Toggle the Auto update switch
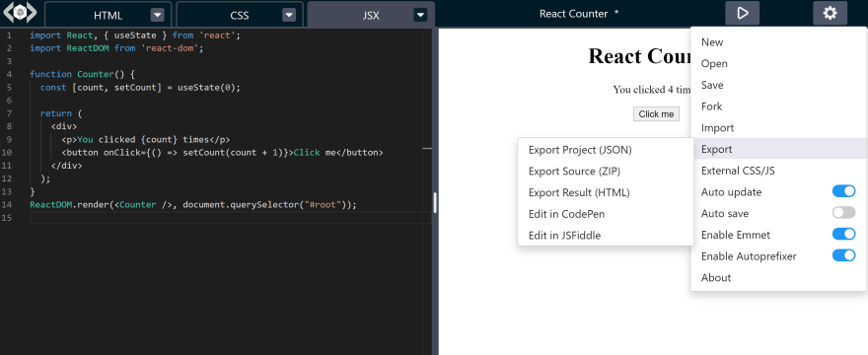Viewport: 868px width, 355px height. 843,191
